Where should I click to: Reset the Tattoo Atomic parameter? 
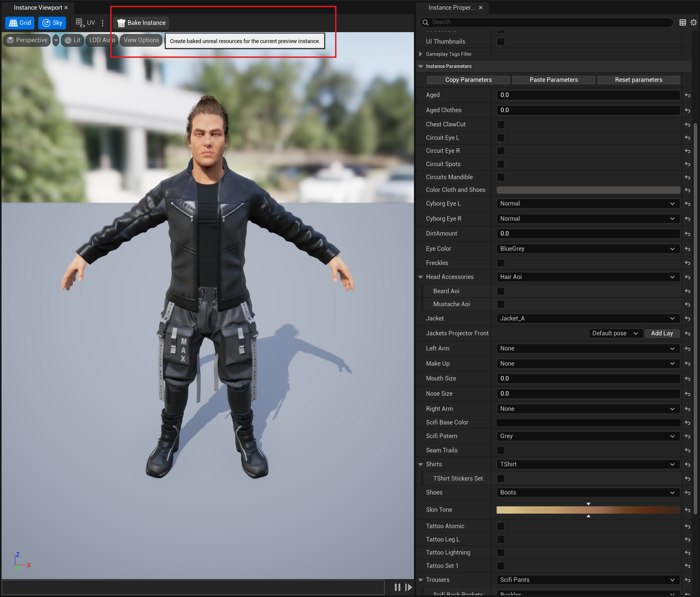pos(688,527)
